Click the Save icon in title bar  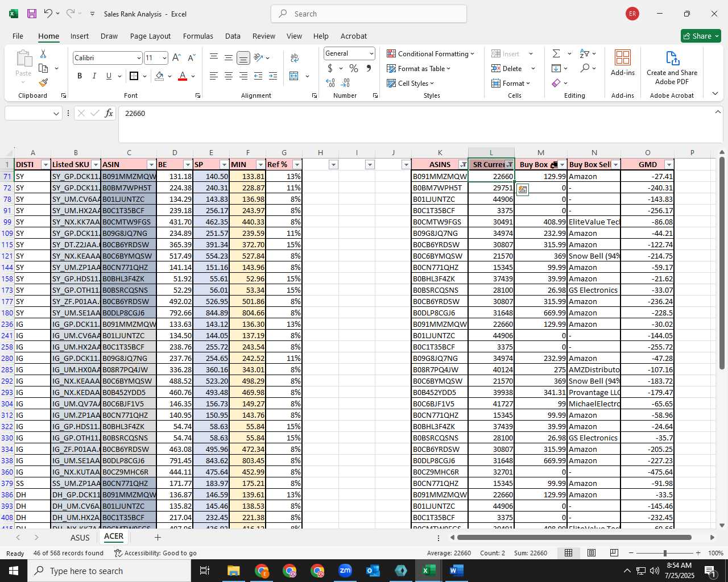pyautogui.click(x=32, y=14)
